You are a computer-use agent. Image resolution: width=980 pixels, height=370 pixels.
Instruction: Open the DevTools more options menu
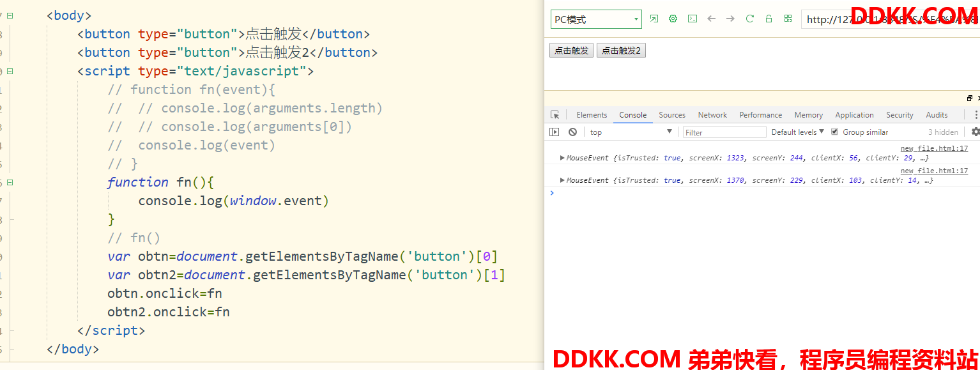point(976,115)
